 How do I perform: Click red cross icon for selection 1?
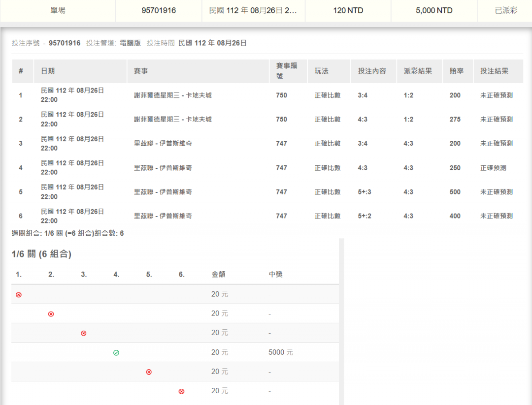19,295
